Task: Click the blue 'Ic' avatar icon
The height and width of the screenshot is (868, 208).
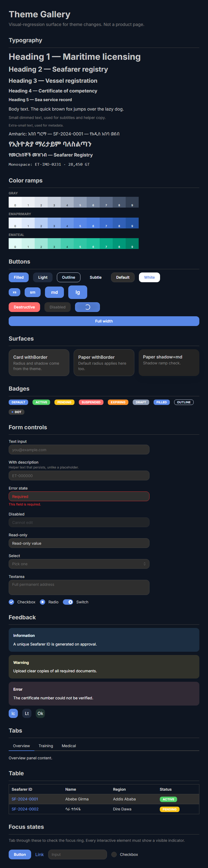Action: click(x=13, y=713)
